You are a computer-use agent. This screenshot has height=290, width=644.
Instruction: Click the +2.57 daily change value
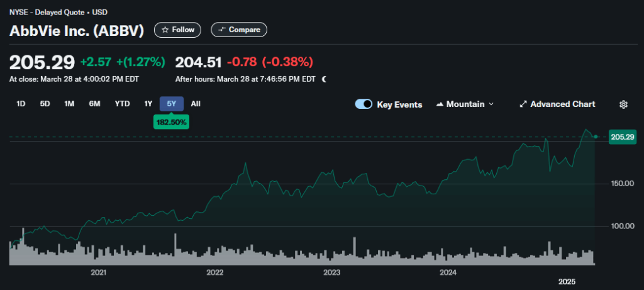tap(96, 62)
